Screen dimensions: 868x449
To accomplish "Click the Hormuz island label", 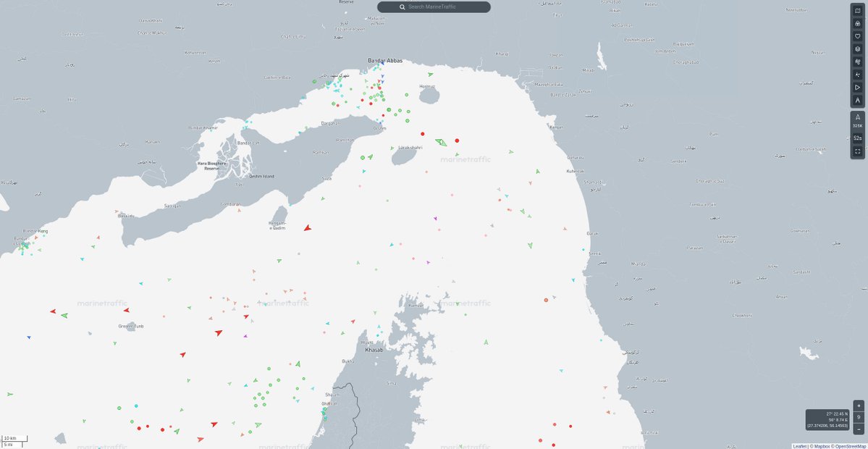I will coord(427,86).
